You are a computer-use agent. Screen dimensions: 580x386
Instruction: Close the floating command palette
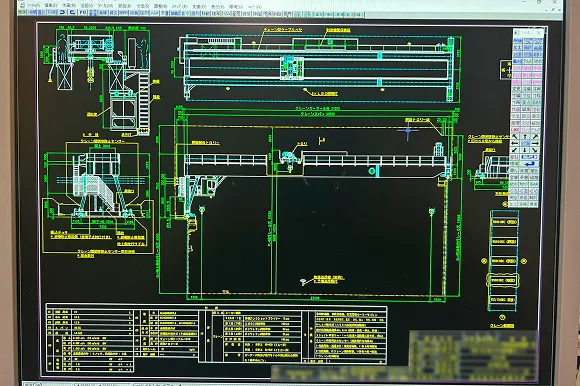pos(539,33)
